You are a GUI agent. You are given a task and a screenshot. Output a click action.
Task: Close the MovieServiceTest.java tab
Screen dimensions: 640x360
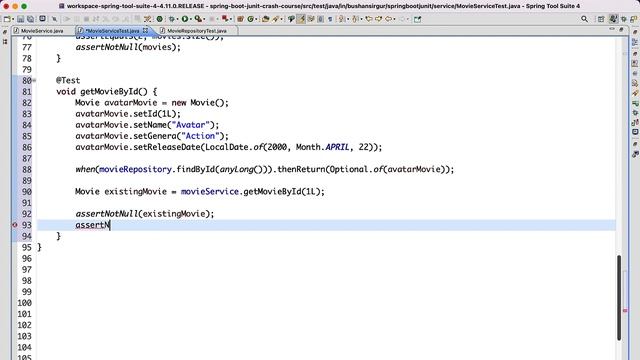[145, 31]
